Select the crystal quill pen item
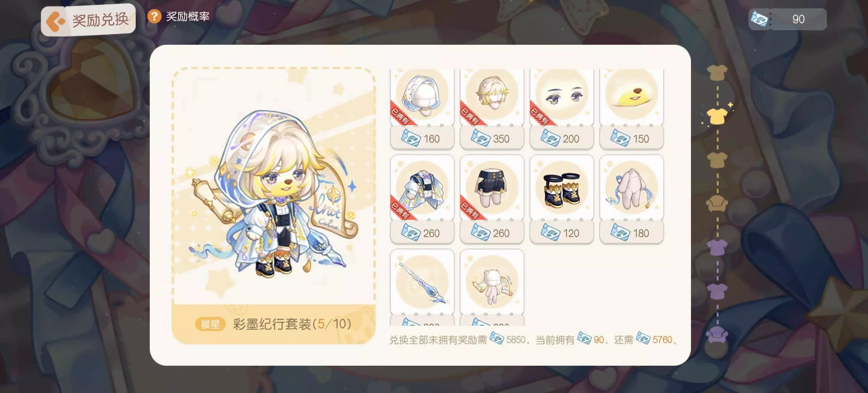 point(422,287)
